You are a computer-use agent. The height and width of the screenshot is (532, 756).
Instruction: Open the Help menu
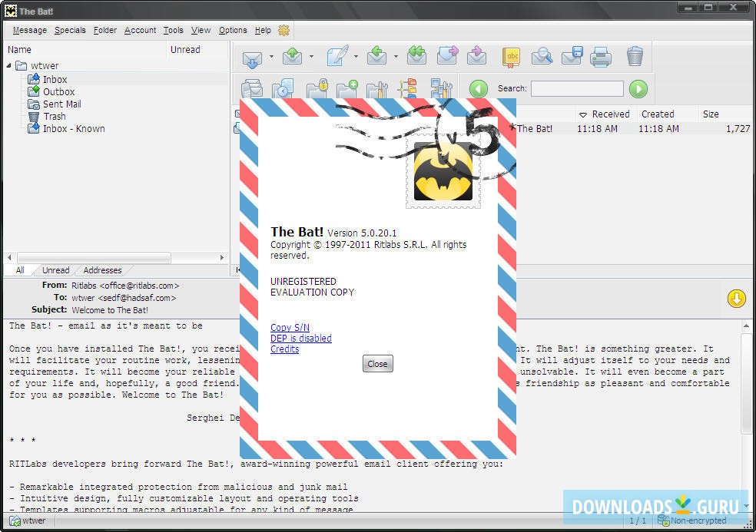pos(263,31)
